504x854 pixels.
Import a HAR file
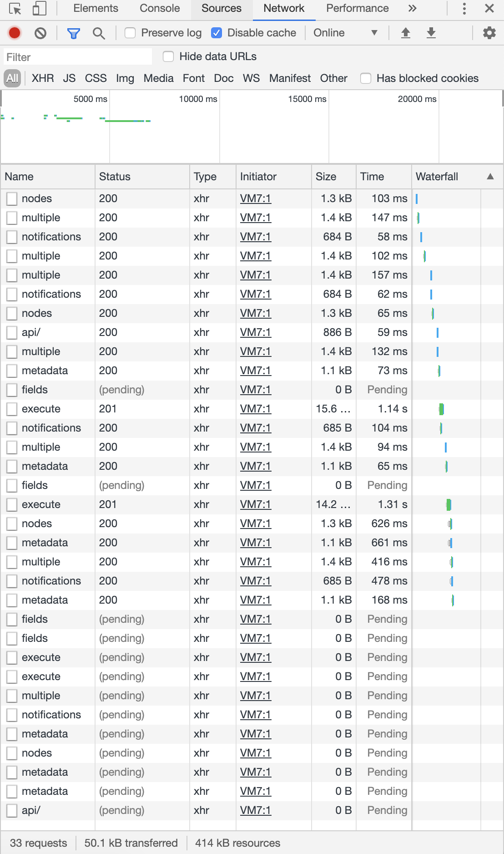click(x=405, y=32)
